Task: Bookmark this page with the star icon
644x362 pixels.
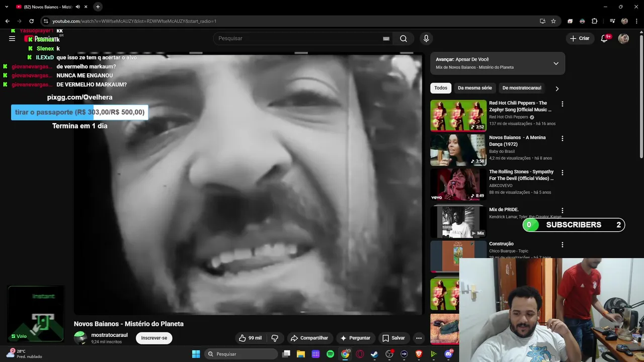Action: [553, 21]
